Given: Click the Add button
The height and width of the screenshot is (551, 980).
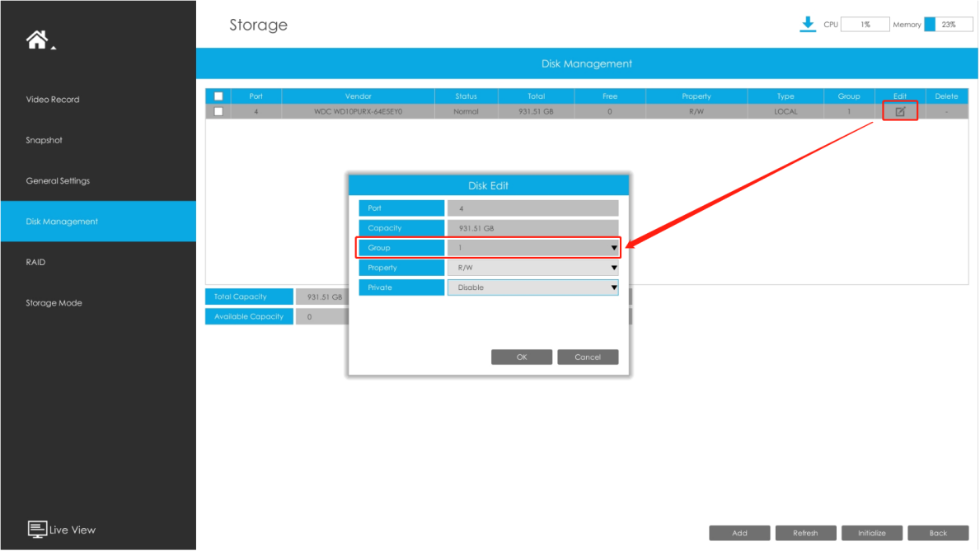Looking at the screenshot, I should coord(739,533).
